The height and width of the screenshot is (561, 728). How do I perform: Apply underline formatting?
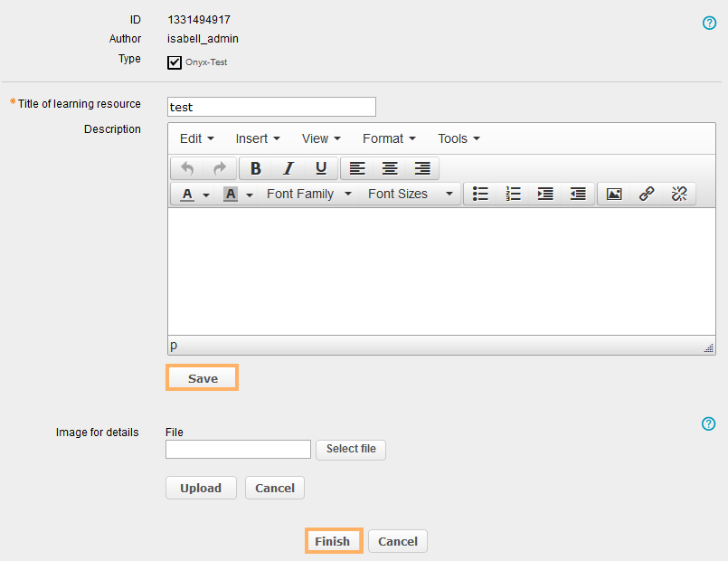[x=321, y=168]
